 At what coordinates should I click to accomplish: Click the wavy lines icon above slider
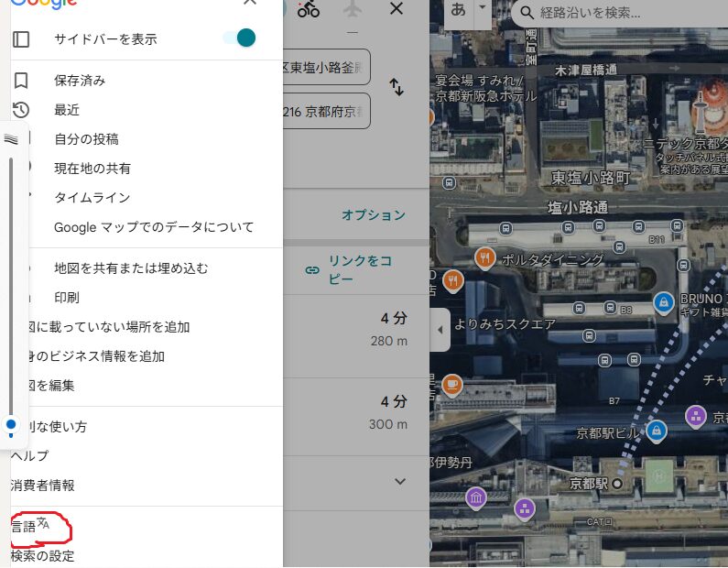(11, 138)
